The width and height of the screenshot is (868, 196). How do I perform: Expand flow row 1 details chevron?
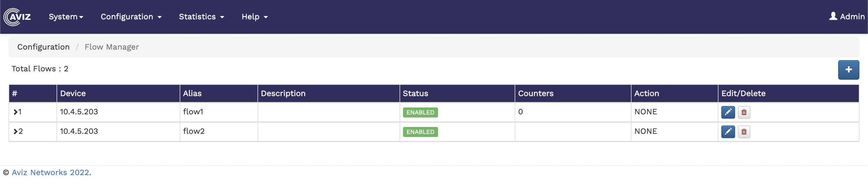pyautogui.click(x=15, y=112)
